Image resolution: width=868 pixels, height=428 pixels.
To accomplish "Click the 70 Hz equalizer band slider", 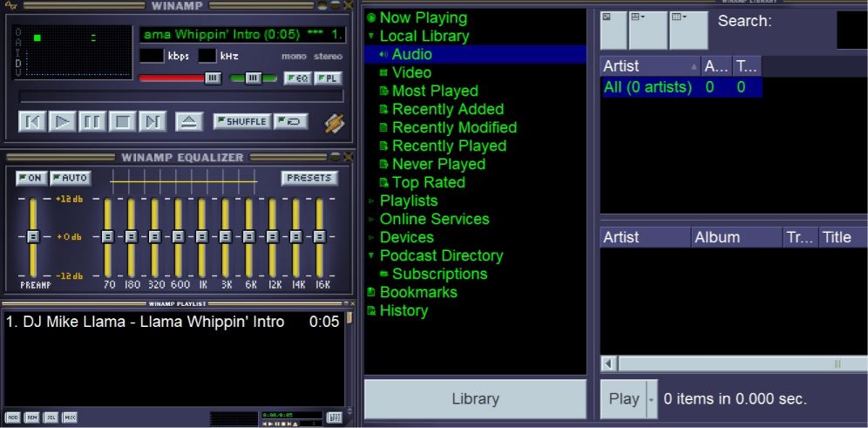I will 107,237.
